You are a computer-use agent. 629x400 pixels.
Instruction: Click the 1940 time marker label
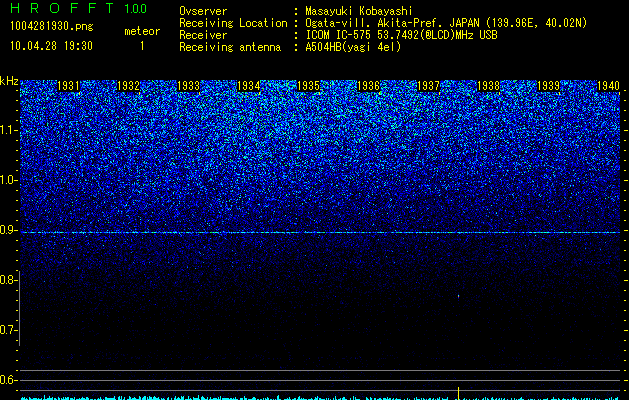(609, 86)
